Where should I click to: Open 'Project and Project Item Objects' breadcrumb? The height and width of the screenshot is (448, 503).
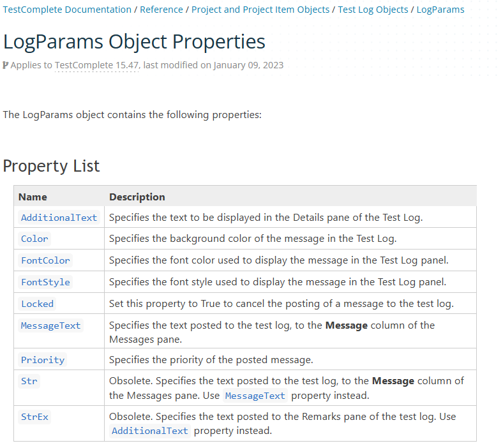(260, 10)
